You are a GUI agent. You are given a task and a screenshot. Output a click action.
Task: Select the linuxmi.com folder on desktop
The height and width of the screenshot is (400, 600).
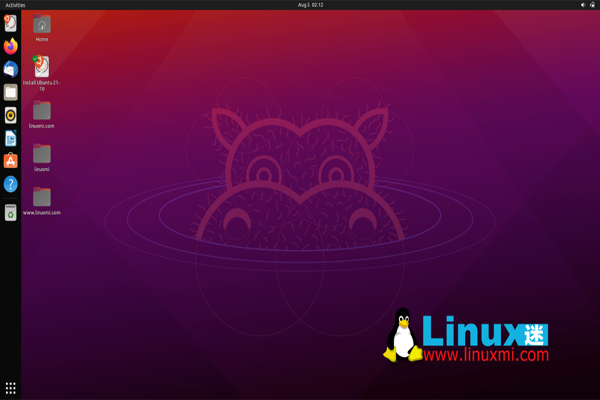(42, 114)
